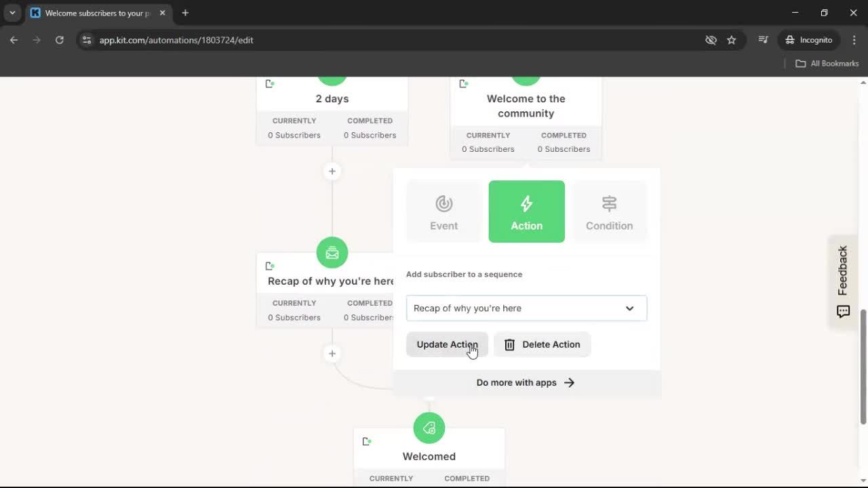Viewport: 868px width, 488px height.
Task: Click the exit-point icon beside the Welcomed node
Action: pyautogui.click(x=367, y=441)
